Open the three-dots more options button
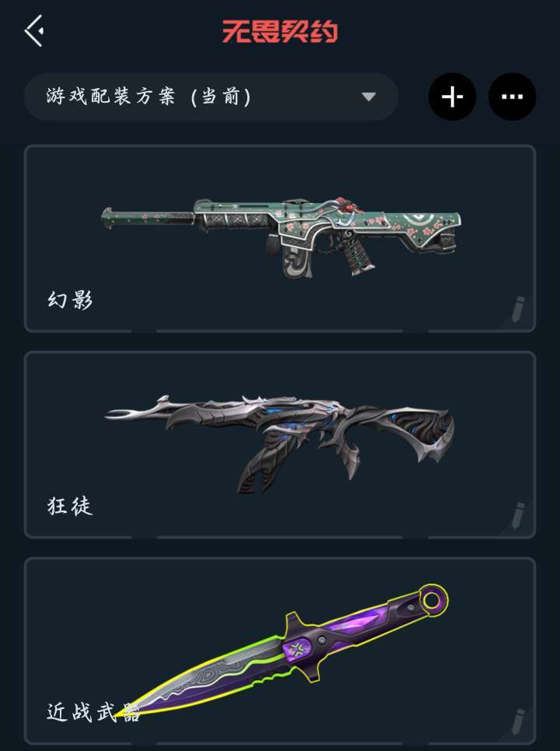Screen dimensions: 560x751 (x=512, y=97)
